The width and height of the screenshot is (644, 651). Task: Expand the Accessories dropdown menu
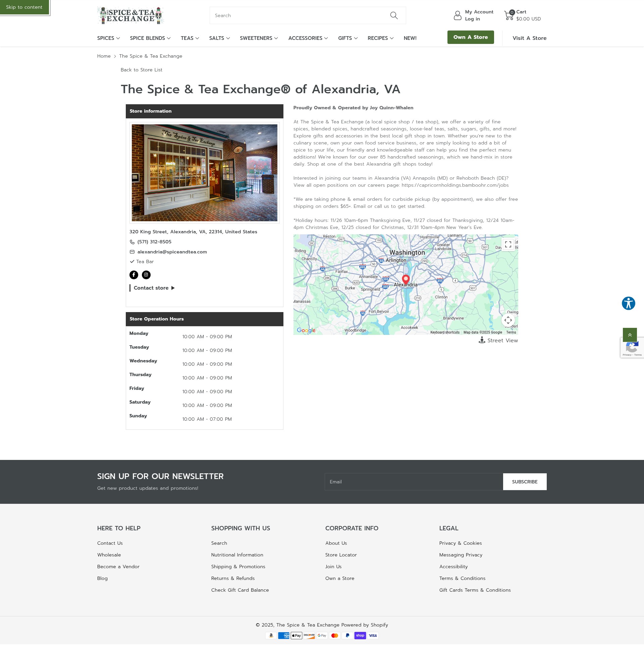308,38
